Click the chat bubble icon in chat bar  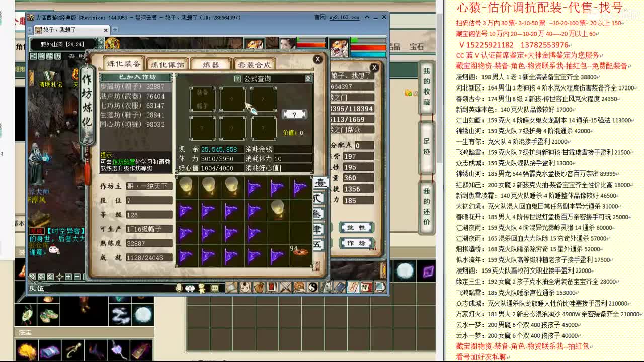click(x=215, y=288)
